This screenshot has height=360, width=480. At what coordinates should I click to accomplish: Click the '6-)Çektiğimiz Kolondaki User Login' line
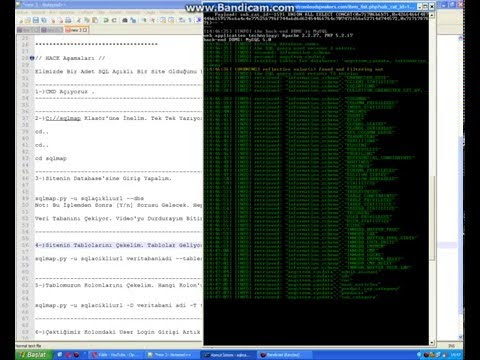118,332
